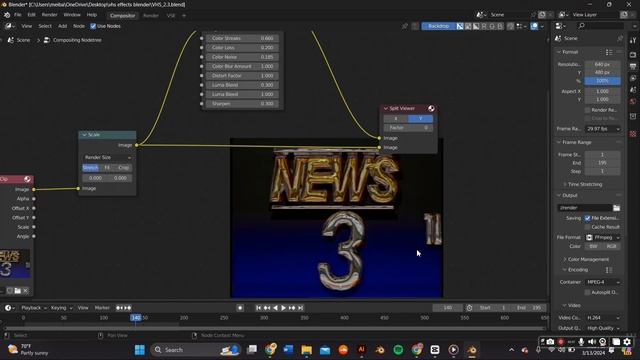The width and height of the screenshot is (640, 360).
Task: Open the editor type menu in compositor header
Action: point(10,26)
